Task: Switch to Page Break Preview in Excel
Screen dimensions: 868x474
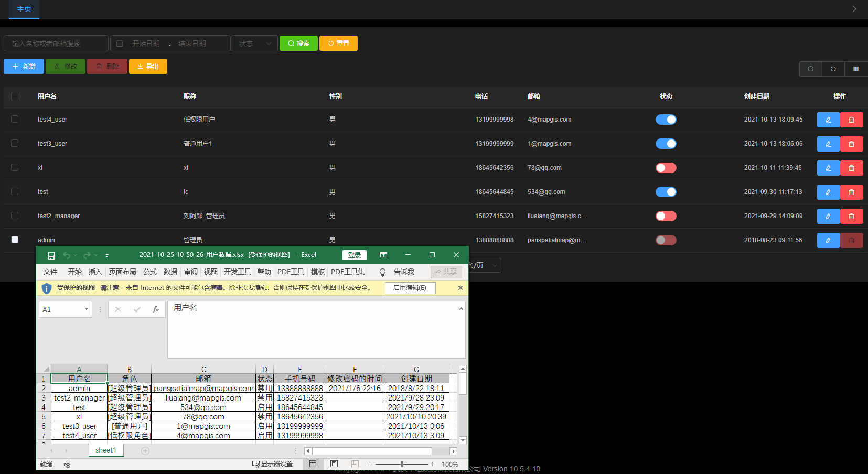Action: (355, 464)
